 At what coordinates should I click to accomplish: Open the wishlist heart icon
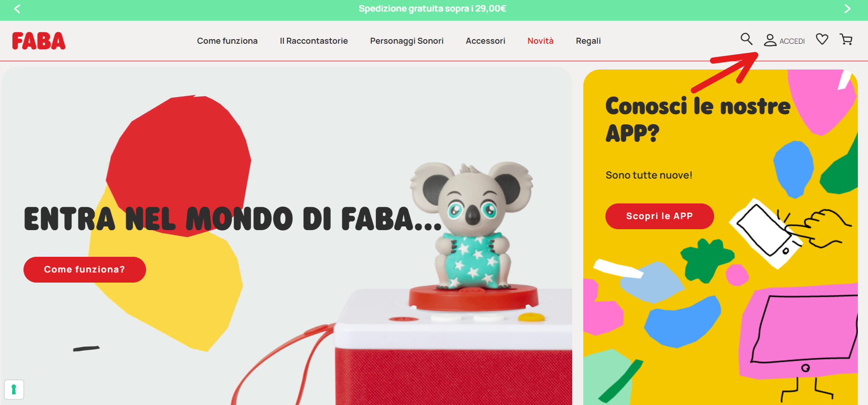822,39
